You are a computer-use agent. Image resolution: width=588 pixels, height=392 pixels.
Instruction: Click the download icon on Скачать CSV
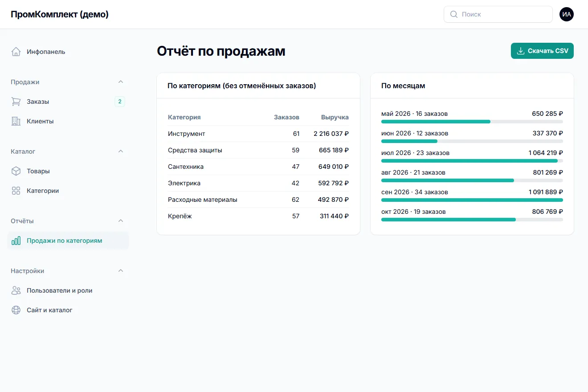point(520,51)
